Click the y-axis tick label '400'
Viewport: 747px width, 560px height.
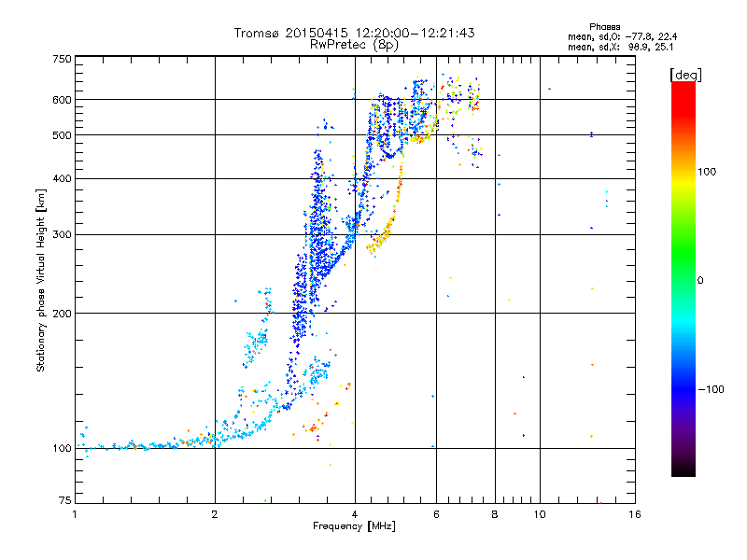coord(63,178)
